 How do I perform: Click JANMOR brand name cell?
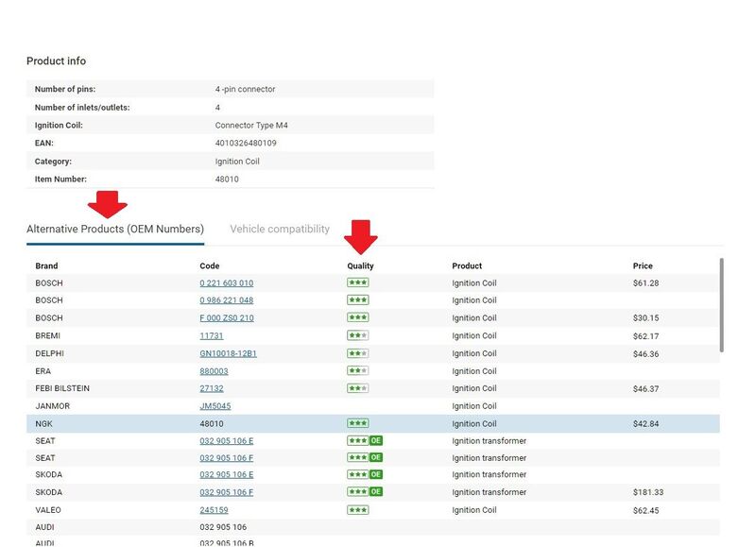(x=53, y=406)
